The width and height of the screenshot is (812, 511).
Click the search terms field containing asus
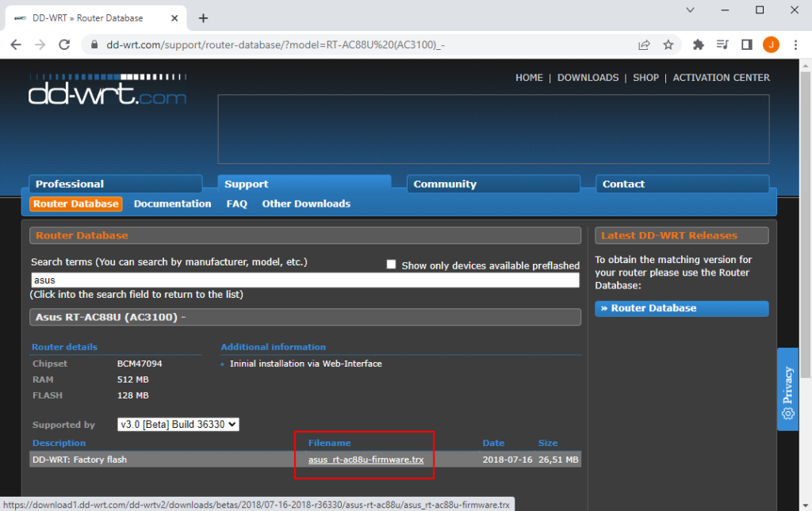305,280
